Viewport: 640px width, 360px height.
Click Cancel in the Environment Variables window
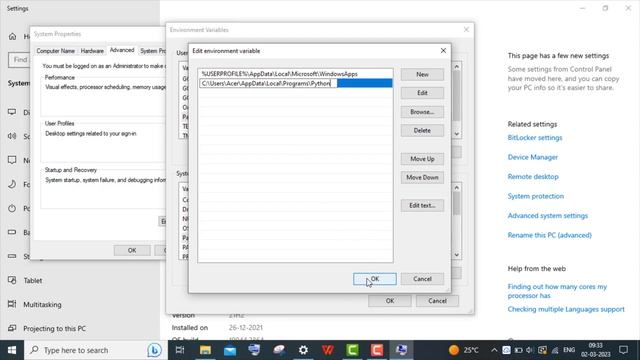[437, 301]
